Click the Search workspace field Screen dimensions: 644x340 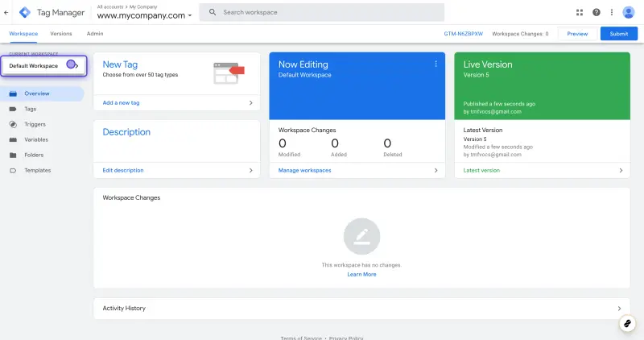click(321, 12)
